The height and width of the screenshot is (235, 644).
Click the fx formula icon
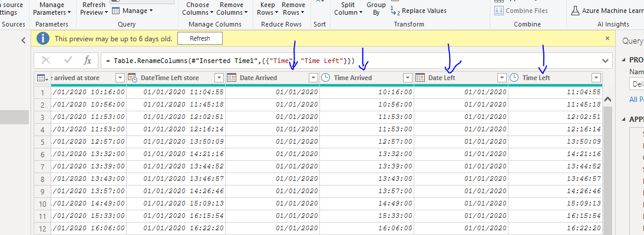tap(87, 61)
